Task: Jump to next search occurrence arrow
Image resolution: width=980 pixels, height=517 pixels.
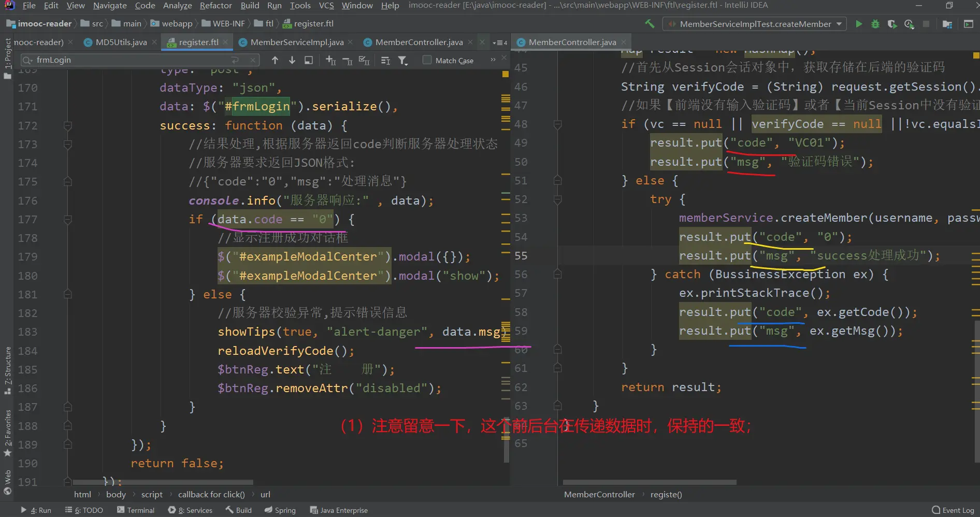Action: tap(292, 61)
